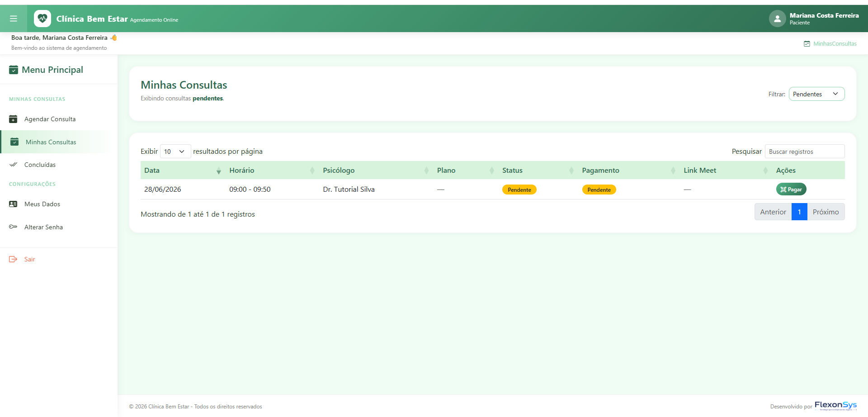
Task: Click the calendar icon beside MinhasConsultas breadcrumb
Action: (807, 44)
